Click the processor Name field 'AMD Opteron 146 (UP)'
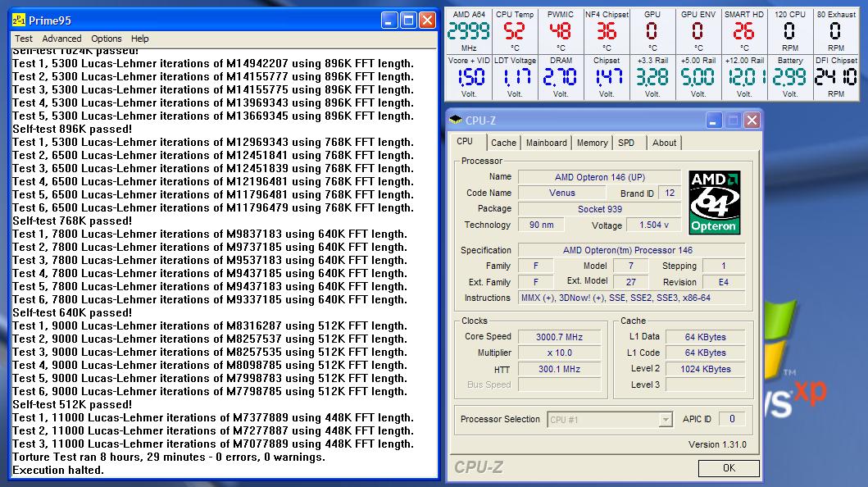The width and height of the screenshot is (868, 487). click(599, 177)
